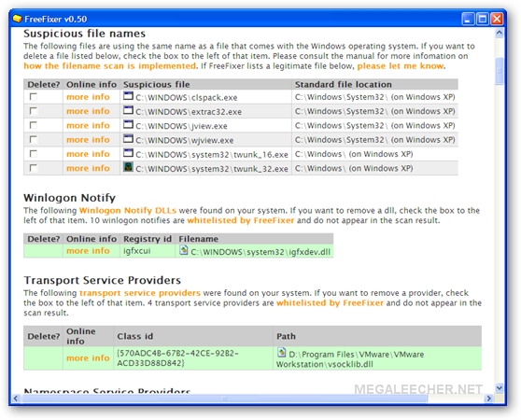Click the vertical scrollbar thumb
The image size is (521, 420).
coord(500,71)
